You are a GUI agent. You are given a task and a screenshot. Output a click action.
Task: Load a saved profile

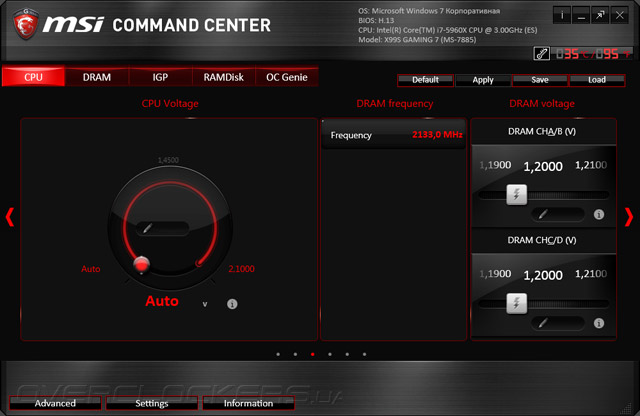597,80
